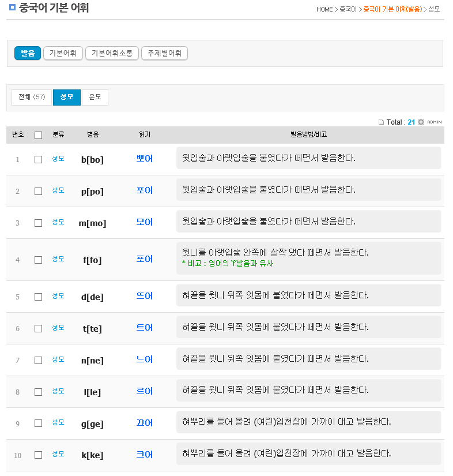This screenshot has width=453, height=476.
Task: Click the gear settings icon beside Total
Action: pos(421,122)
